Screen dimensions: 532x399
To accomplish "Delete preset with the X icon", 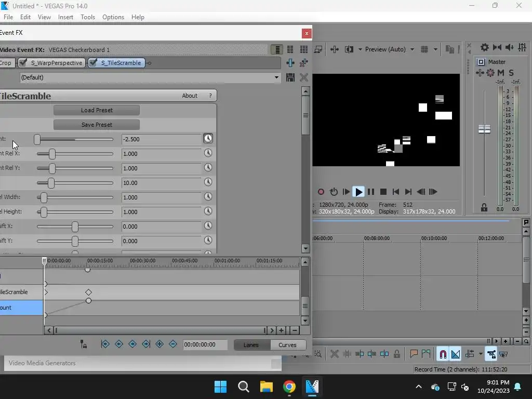I will click(x=303, y=77).
